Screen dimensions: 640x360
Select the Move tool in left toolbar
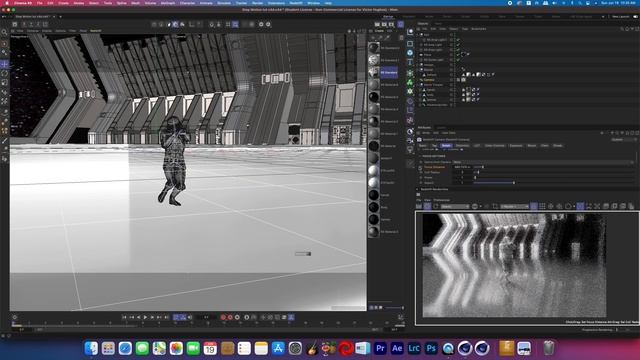tap(4, 64)
